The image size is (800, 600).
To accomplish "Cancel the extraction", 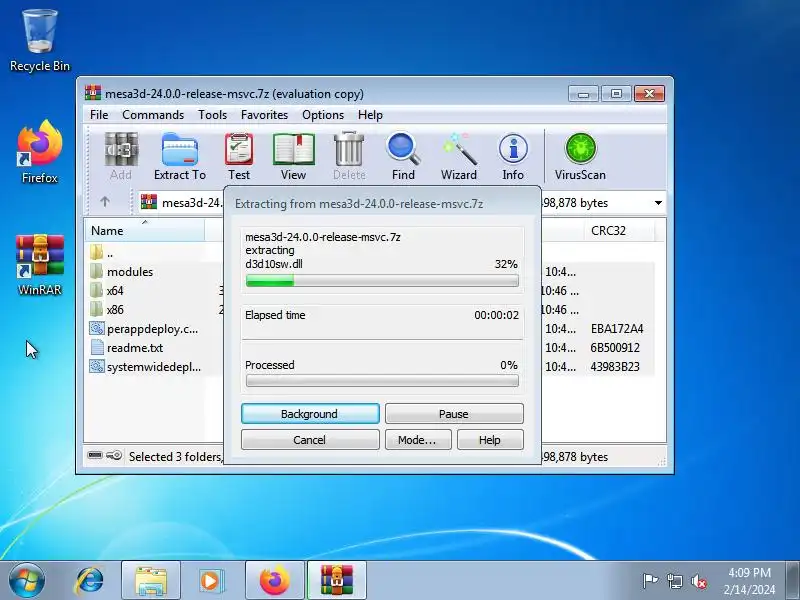I will [x=310, y=440].
